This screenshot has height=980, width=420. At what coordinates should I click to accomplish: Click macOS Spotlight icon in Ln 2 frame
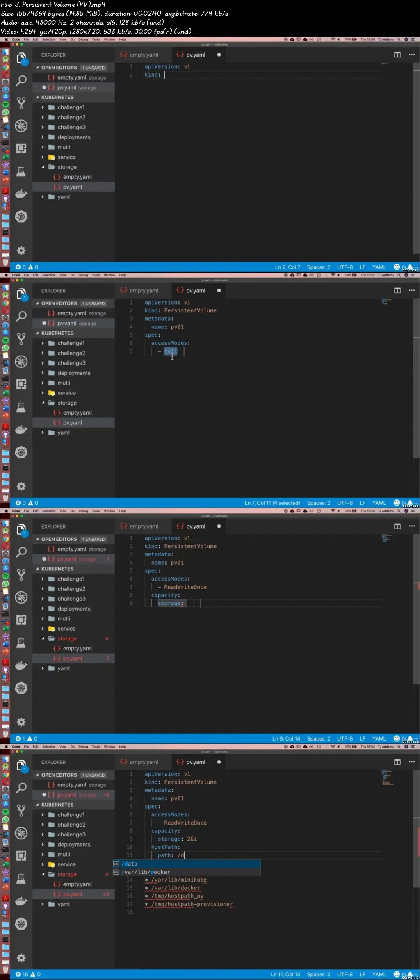click(399, 39)
